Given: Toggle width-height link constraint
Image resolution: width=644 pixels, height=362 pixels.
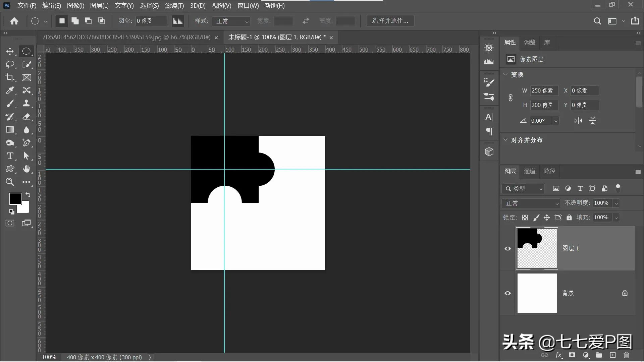Looking at the screenshot, I should click(x=510, y=98).
